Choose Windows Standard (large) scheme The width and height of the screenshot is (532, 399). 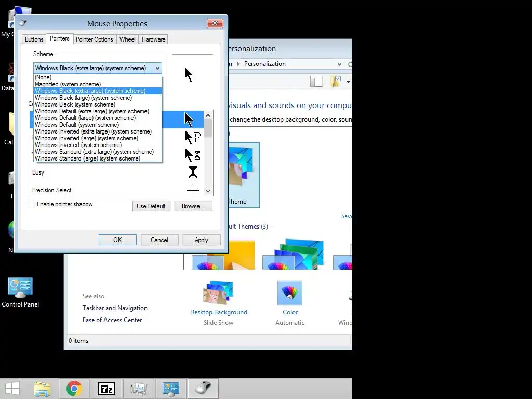(x=98, y=158)
